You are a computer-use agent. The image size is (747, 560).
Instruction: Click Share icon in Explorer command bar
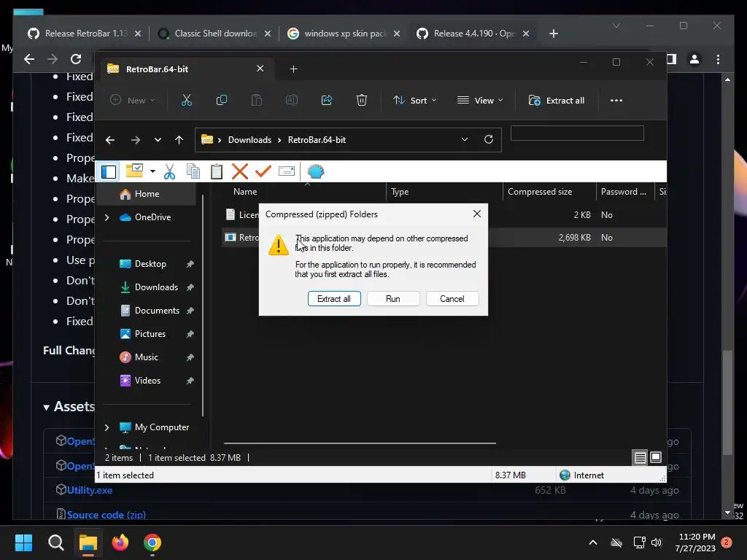tap(327, 100)
